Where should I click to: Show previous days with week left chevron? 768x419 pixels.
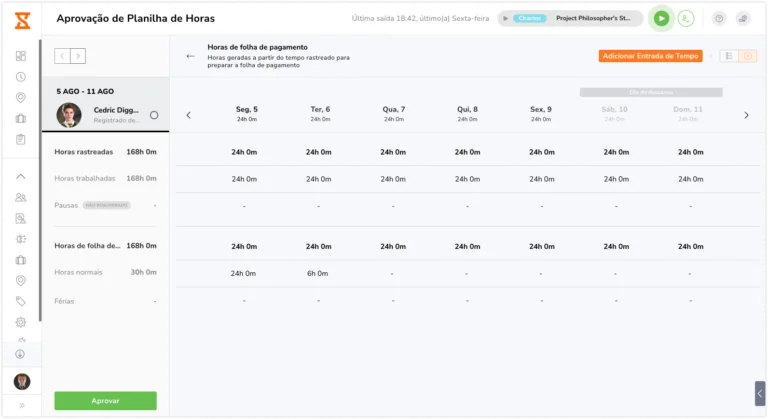[189, 115]
